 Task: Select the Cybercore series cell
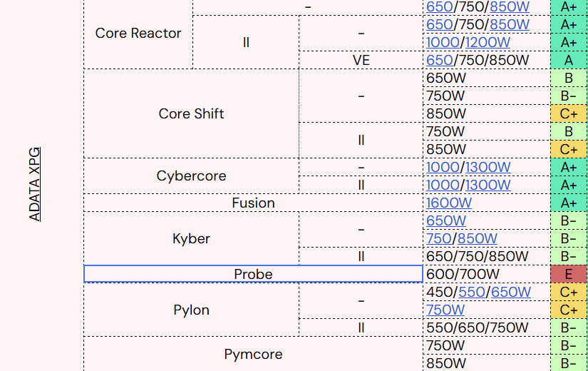191,176
